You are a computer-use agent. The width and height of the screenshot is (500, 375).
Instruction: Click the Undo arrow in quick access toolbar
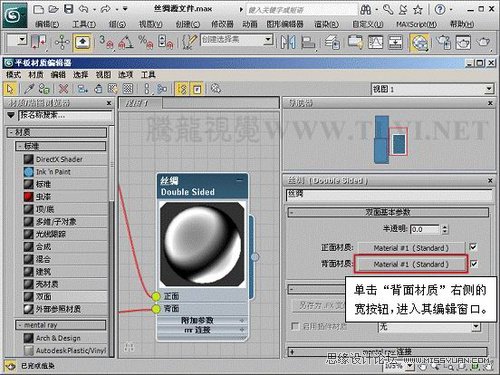pyautogui.click(x=84, y=9)
